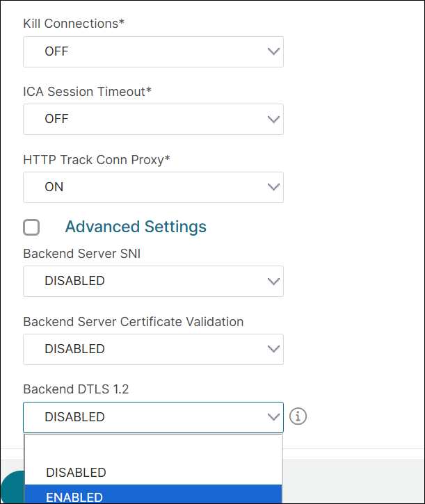Click the Advanced Settings heading
Image resolution: width=425 pixels, height=504 pixels.
click(x=136, y=227)
